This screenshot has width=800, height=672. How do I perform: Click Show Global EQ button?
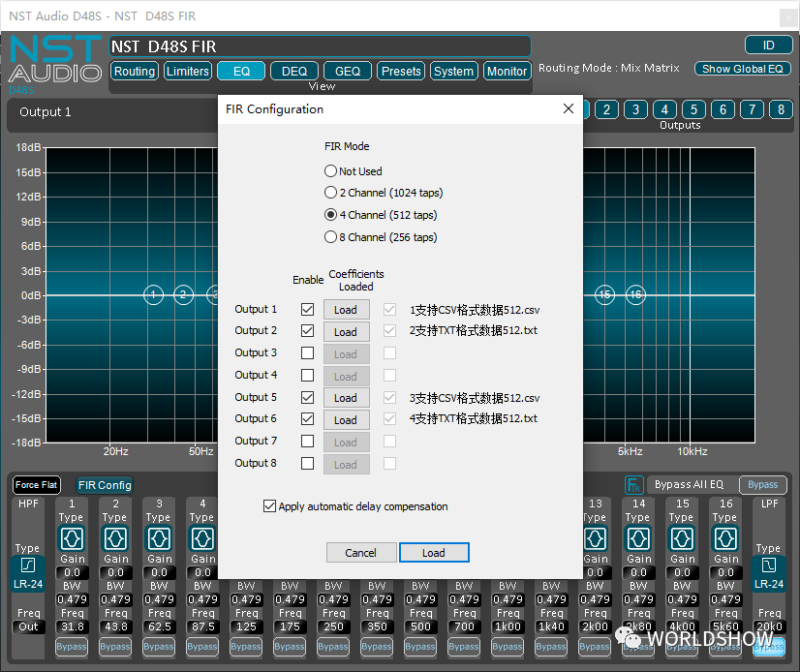[742, 69]
